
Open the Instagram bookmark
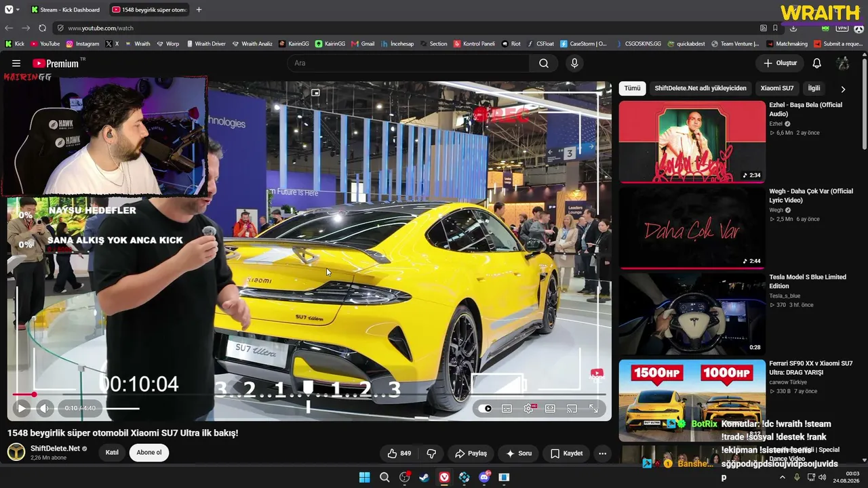point(83,43)
